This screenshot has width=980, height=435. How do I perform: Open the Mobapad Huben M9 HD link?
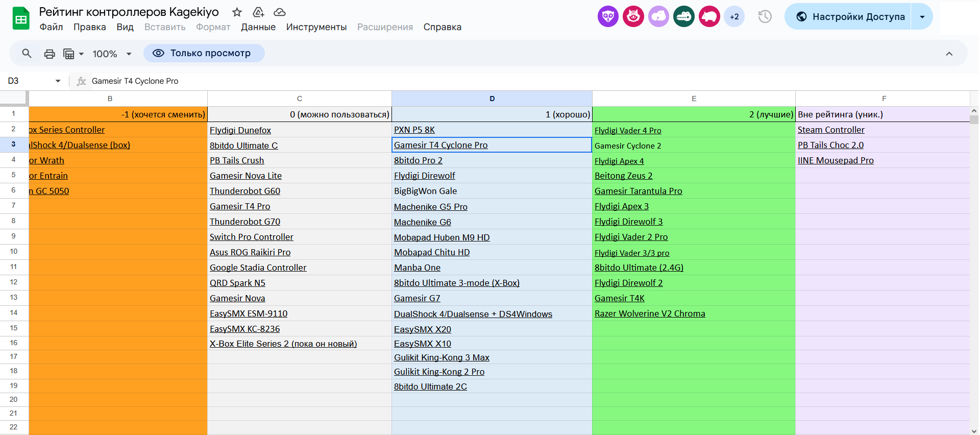point(442,237)
